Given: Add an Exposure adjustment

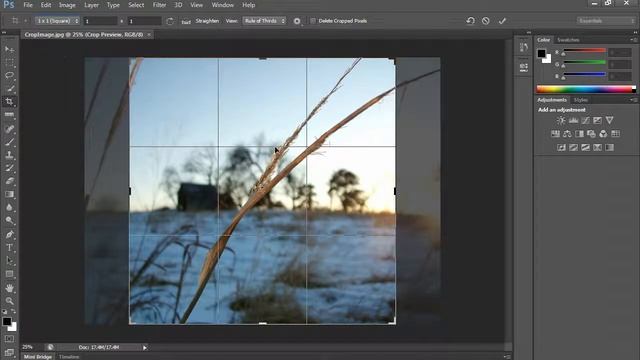Looking at the screenshot, I should point(597,120).
